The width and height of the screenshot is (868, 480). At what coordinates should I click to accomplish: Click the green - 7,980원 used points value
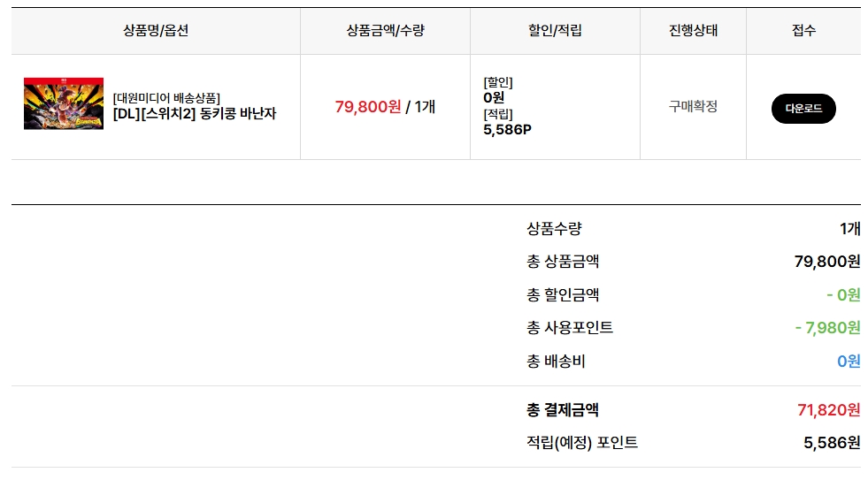[828, 328]
